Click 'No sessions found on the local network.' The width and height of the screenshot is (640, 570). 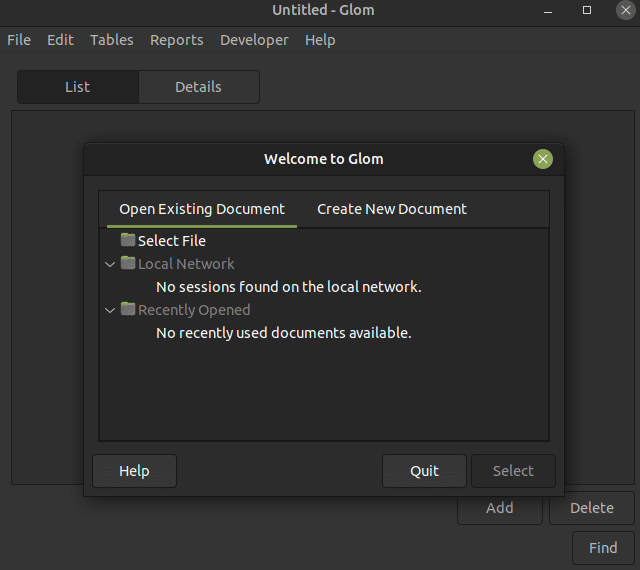(x=289, y=287)
